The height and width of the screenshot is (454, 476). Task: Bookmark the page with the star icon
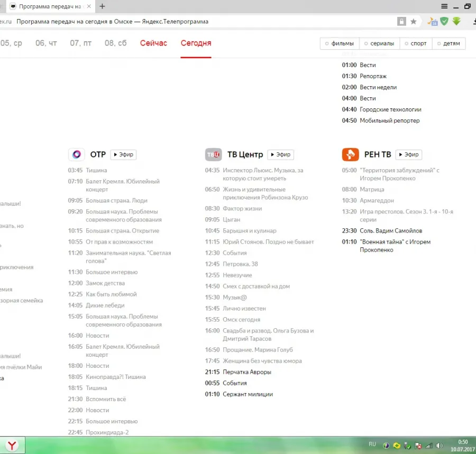point(414,22)
